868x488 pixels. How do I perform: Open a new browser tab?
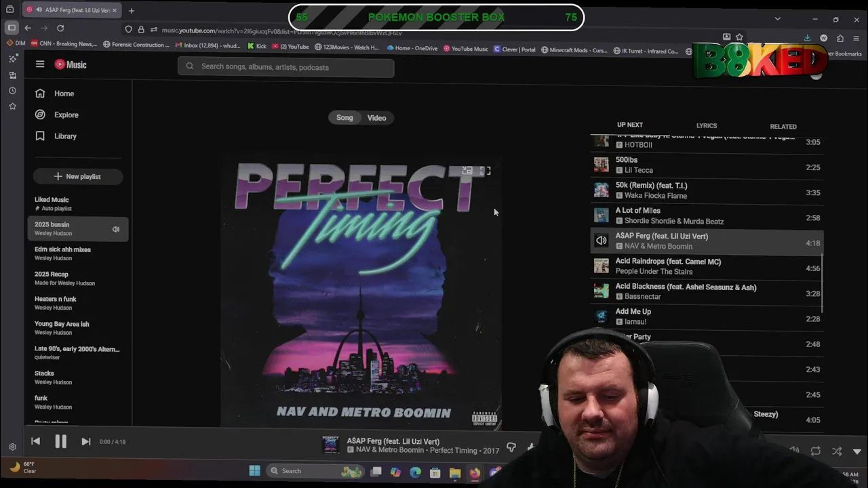click(132, 10)
